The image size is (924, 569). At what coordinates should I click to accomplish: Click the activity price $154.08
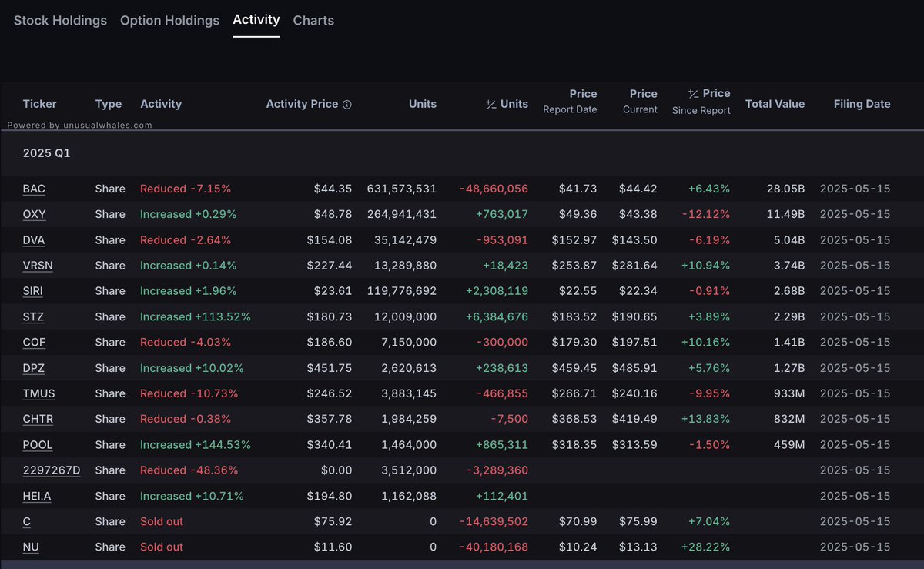(329, 240)
